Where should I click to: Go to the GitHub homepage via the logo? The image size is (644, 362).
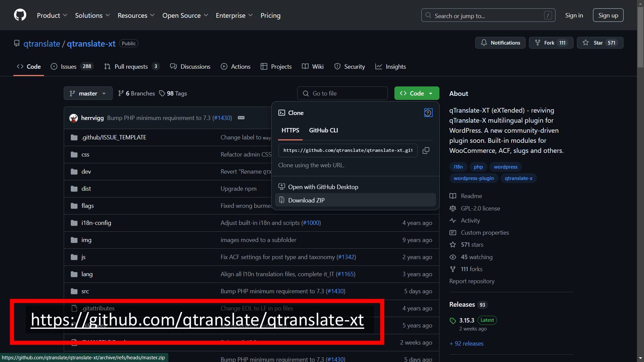point(20,15)
